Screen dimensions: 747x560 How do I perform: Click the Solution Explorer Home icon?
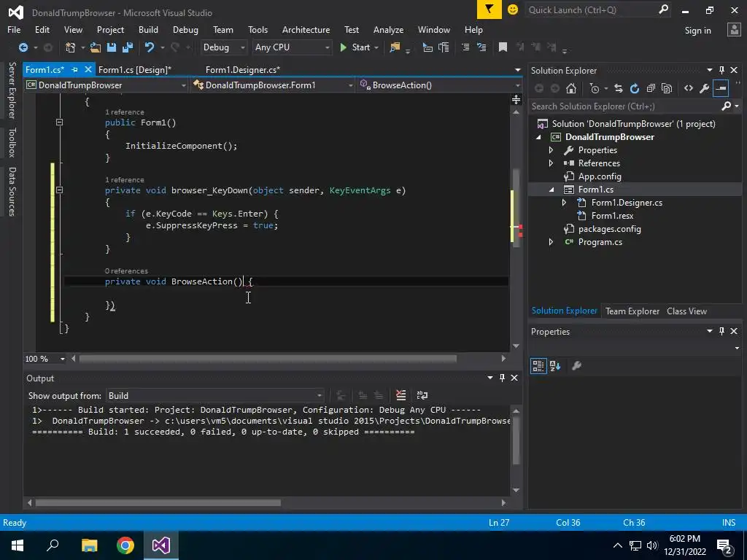pyautogui.click(x=570, y=88)
